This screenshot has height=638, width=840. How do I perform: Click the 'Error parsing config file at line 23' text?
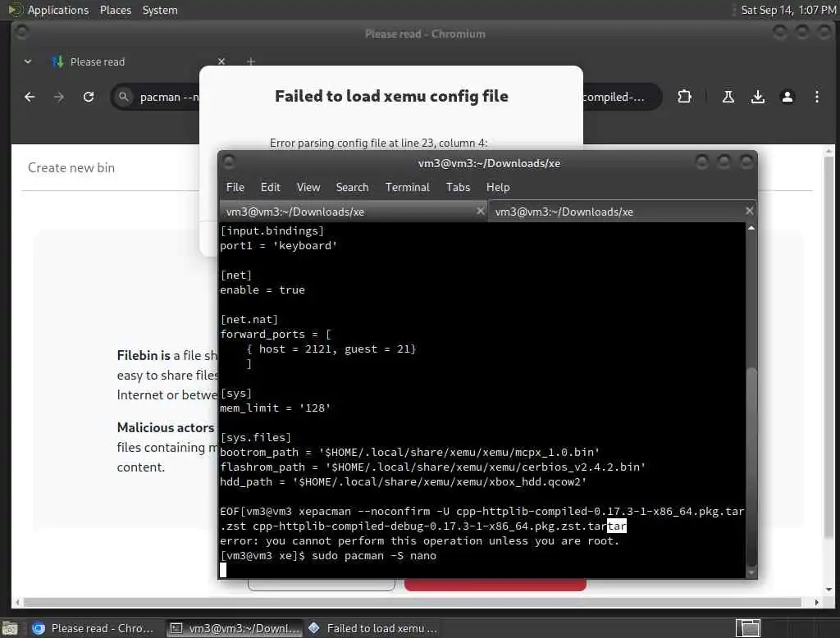pyautogui.click(x=379, y=143)
